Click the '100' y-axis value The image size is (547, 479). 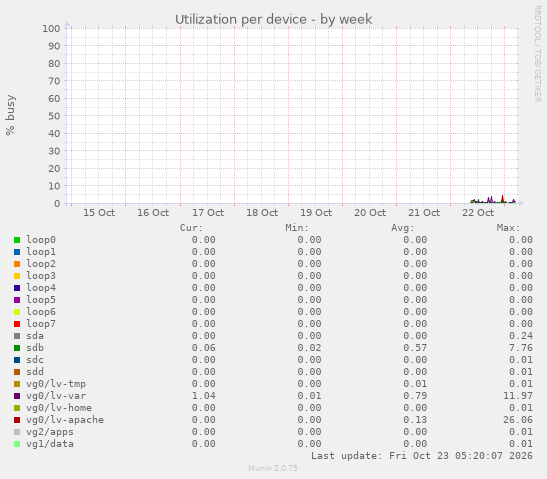pos(51,28)
